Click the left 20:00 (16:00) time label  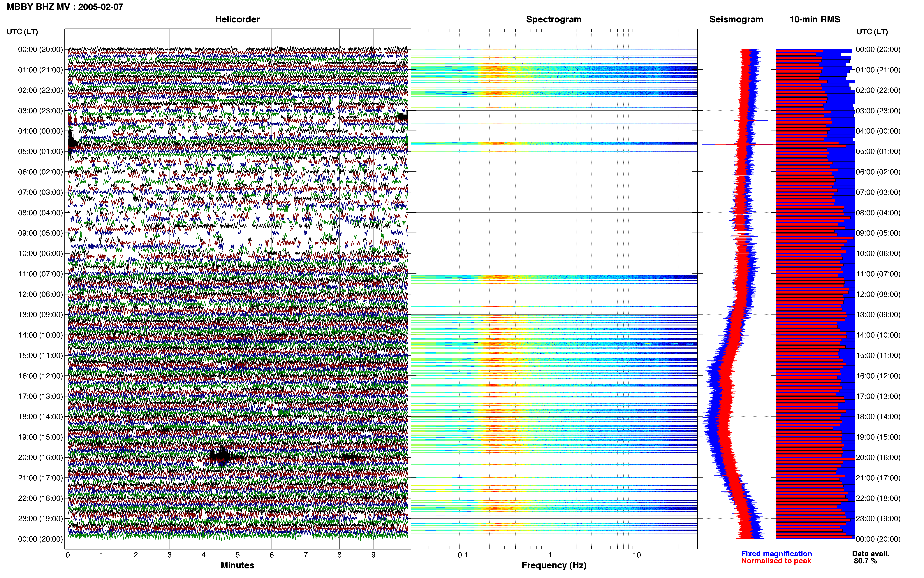point(41,457)
